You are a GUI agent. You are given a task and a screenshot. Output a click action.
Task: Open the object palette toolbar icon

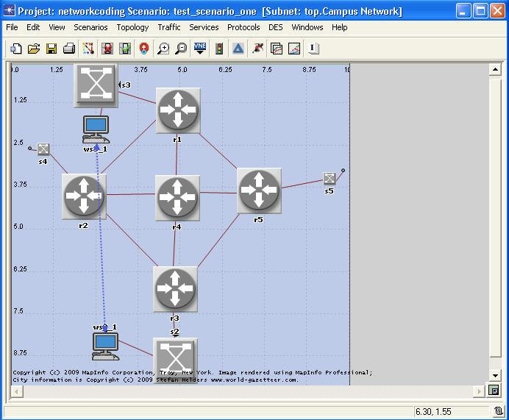click(x=88, y=49)
